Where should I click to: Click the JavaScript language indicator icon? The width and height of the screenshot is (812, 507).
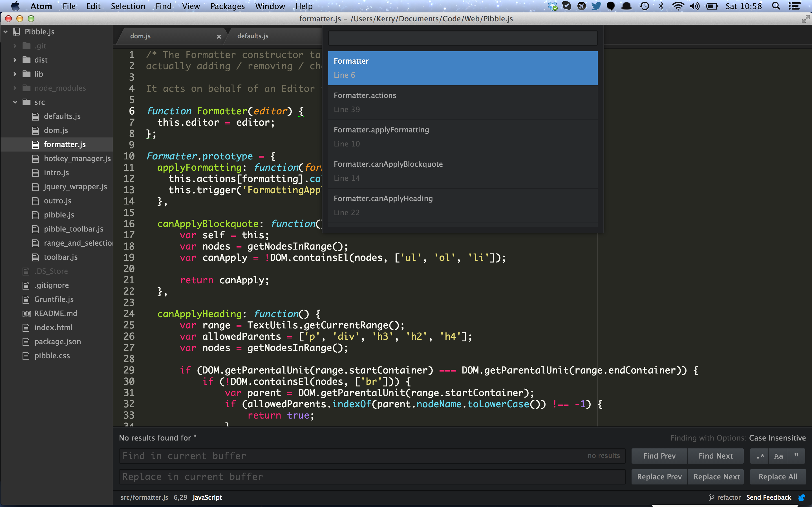pos(207,497)
